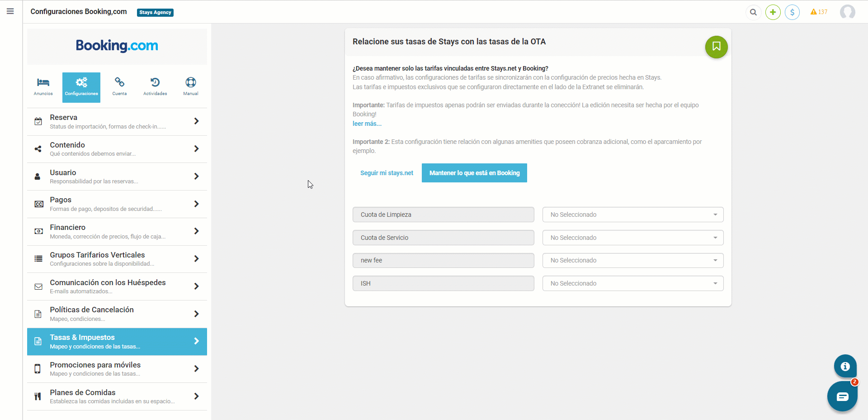Click the new fee field
The width and height of the screenshot is (868, 420).
tap(443, 260)
